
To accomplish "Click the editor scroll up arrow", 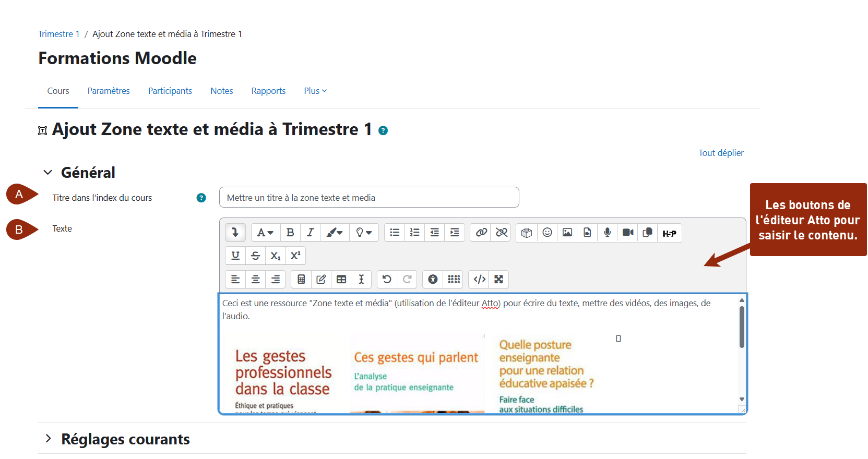I will tap(742, 300).
